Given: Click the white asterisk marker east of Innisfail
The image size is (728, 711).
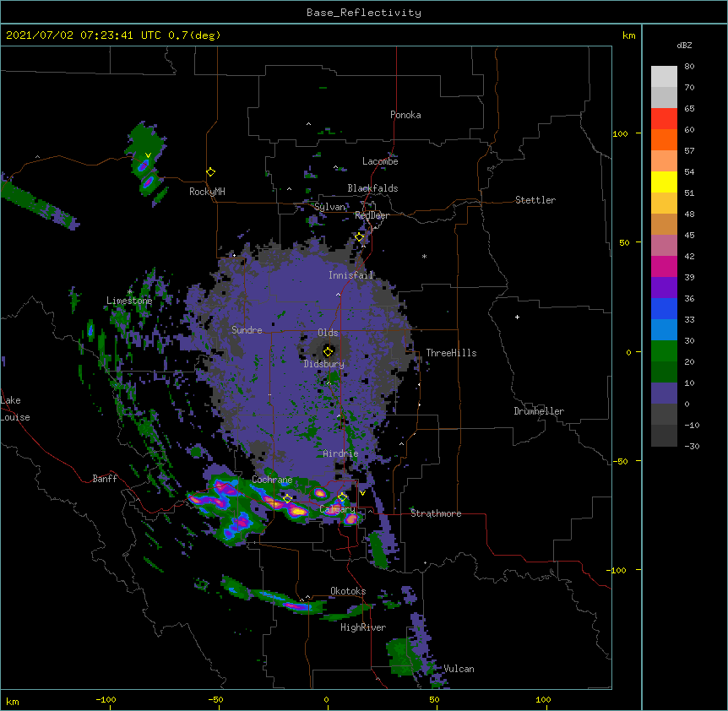Looking at the screenshot, I should point(424,256).
